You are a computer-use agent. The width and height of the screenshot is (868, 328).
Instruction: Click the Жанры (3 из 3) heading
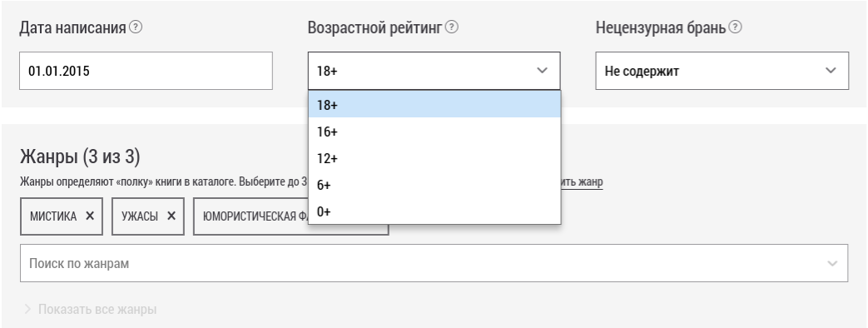coord(80,157)
